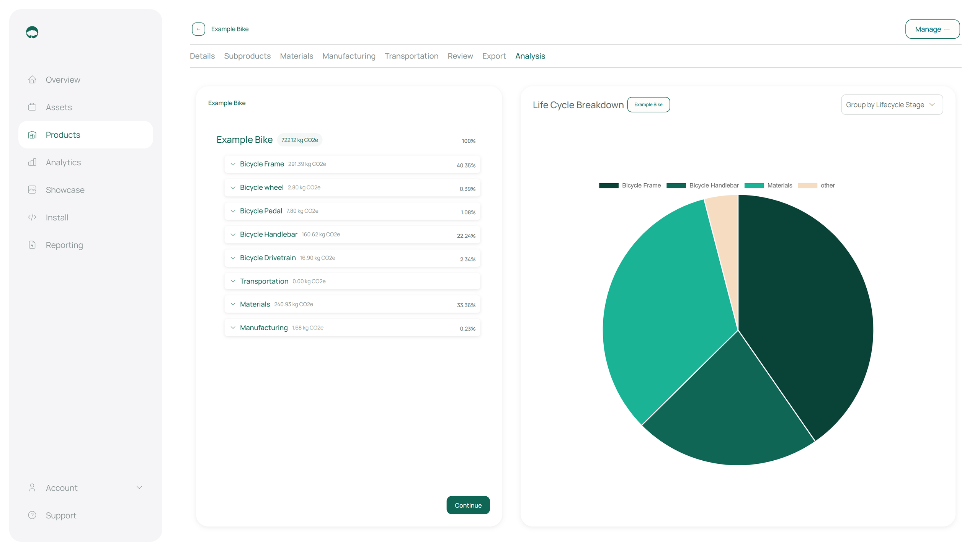
Task: Click the back arrow icon beside Example Bike
Action: pyautogui.click(x=198, y=29)
